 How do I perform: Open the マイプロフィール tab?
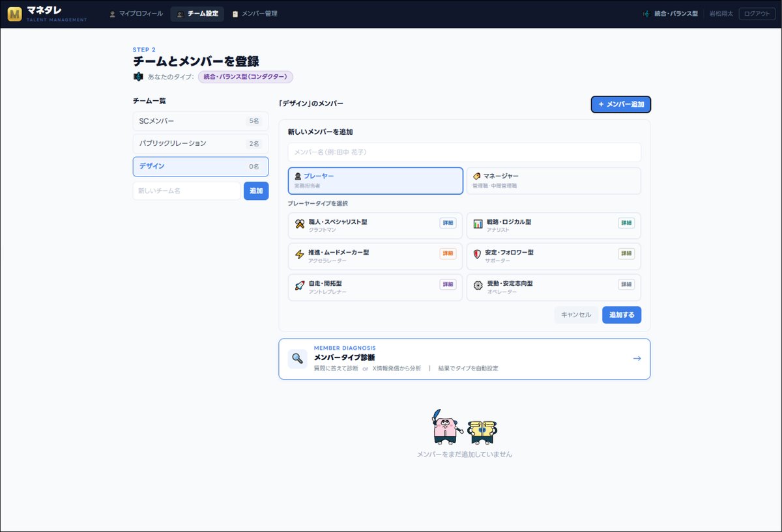click(x=136, y=14)
